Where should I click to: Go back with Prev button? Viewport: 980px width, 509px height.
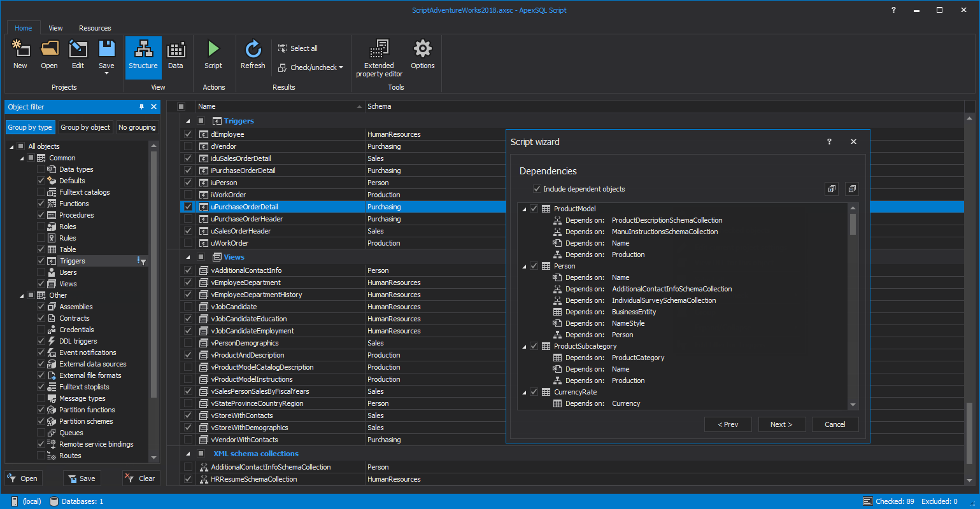click(x=728, y=424)
